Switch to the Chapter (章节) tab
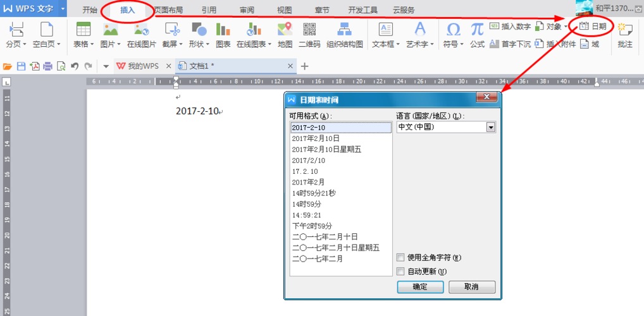Screen dimensions: 644x316 point(323,10)
